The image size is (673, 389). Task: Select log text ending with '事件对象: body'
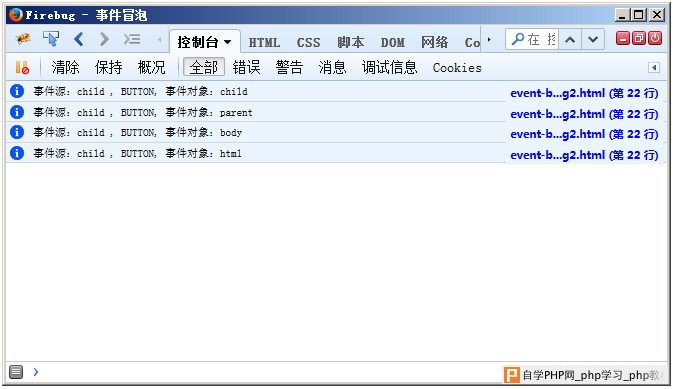138,133
